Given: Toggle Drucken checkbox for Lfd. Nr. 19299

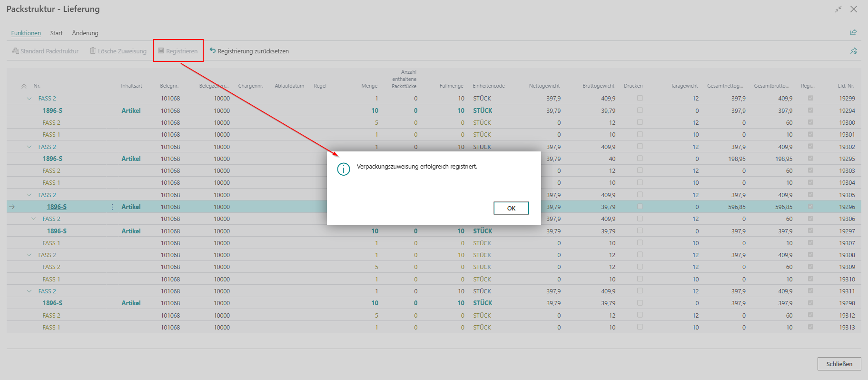Looking at the screenshot, I should point(640,98).
